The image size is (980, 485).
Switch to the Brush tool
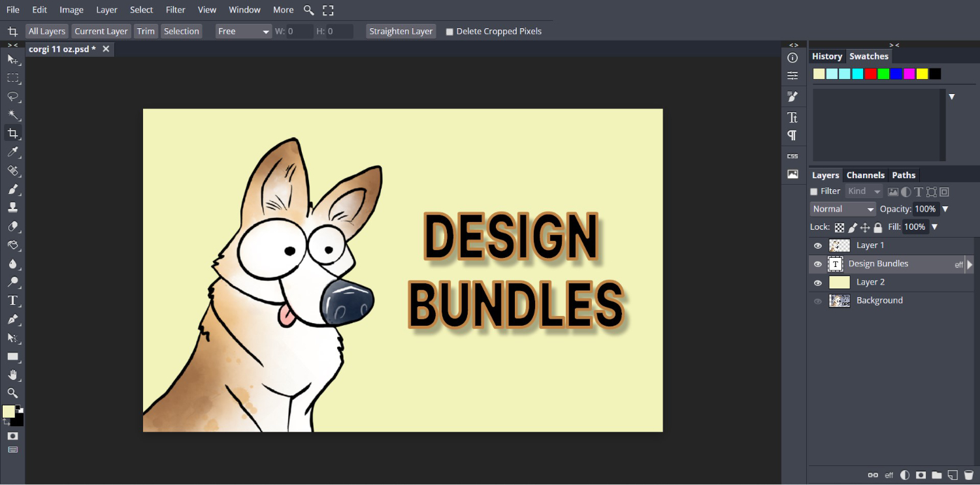[12, 189]
